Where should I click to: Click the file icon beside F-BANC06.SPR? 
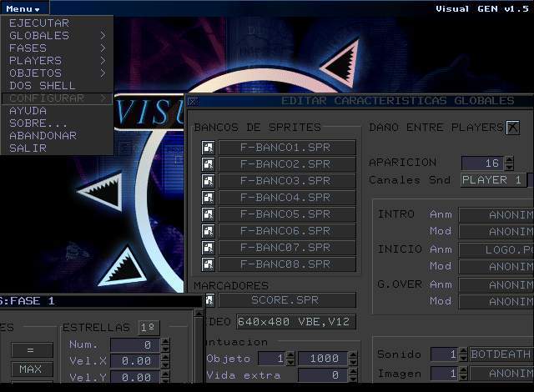point(208,231)
